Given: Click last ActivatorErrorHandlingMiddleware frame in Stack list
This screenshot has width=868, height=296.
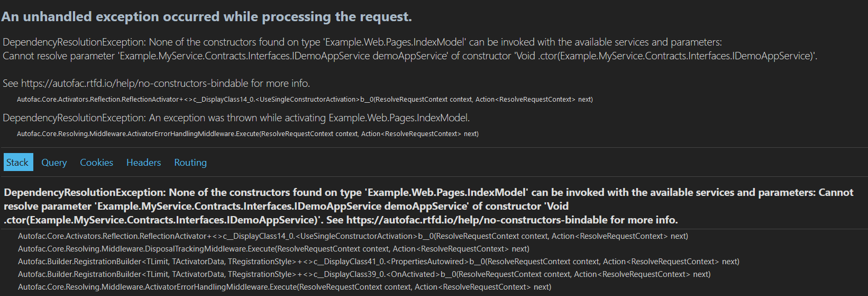Looking at the screenshot, I should (284, 287).
